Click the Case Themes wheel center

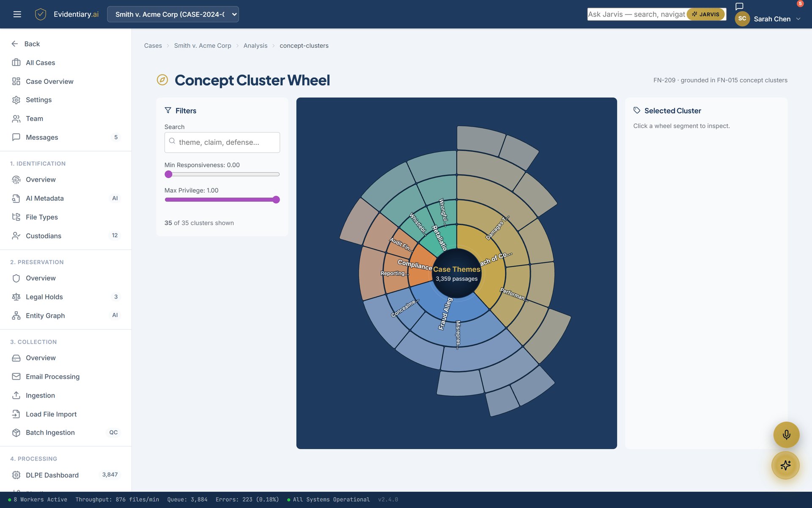[457, 273]
